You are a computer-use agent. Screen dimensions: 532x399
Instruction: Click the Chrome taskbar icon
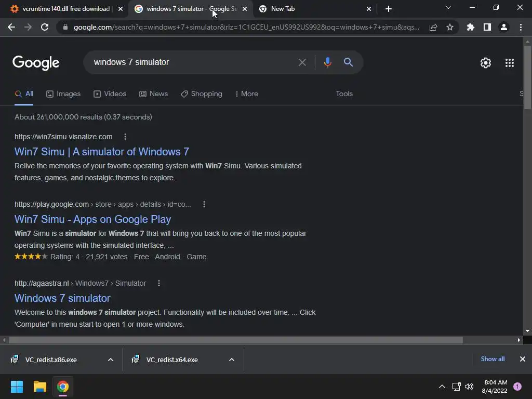(x=63, y=387)
